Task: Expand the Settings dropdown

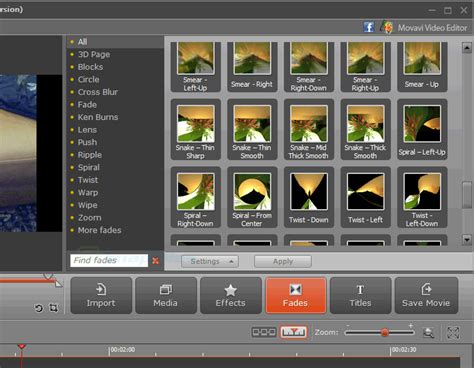Action: (210, 261)
